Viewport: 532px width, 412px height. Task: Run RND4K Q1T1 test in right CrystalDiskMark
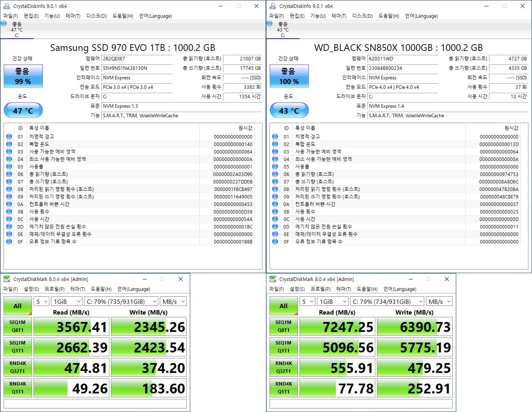pos(283,388)
